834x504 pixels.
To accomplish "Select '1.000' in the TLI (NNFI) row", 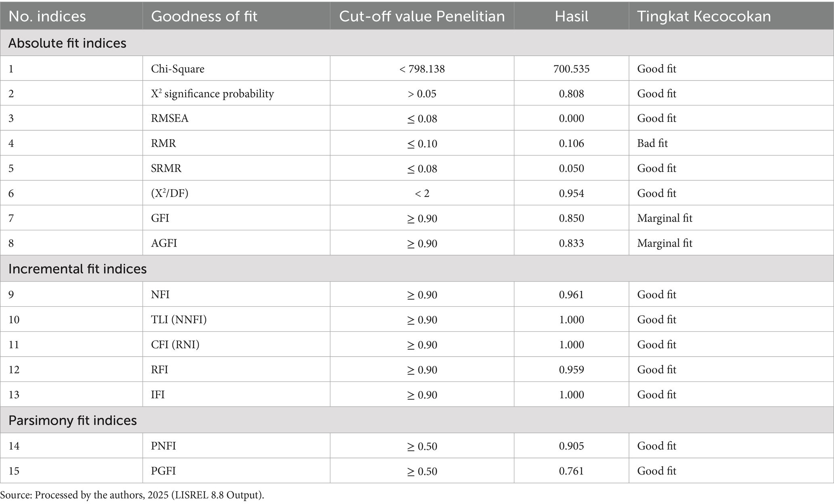I will (571, 320).
